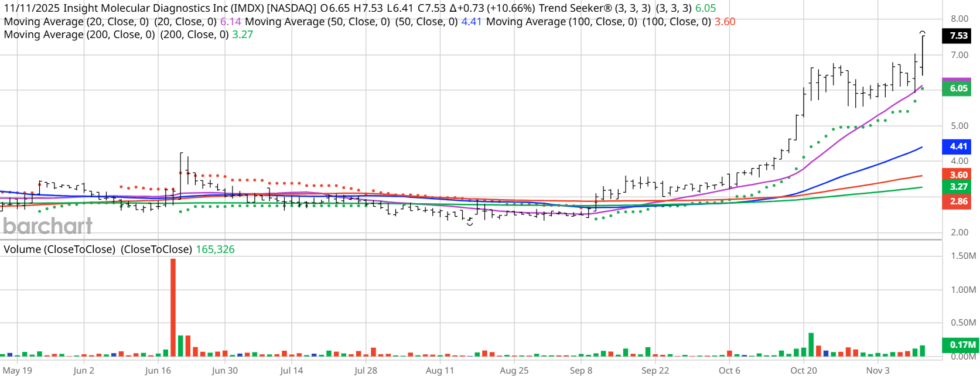
Task: Click the Δ+0.73 (+10.66%) change text
Action: point(492,8)
